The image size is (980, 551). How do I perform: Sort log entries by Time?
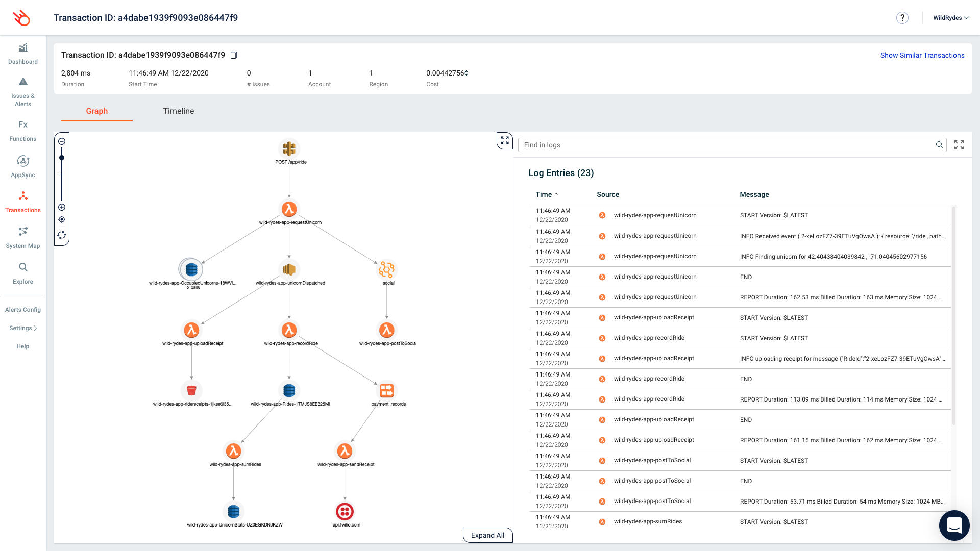coord(547,194)
